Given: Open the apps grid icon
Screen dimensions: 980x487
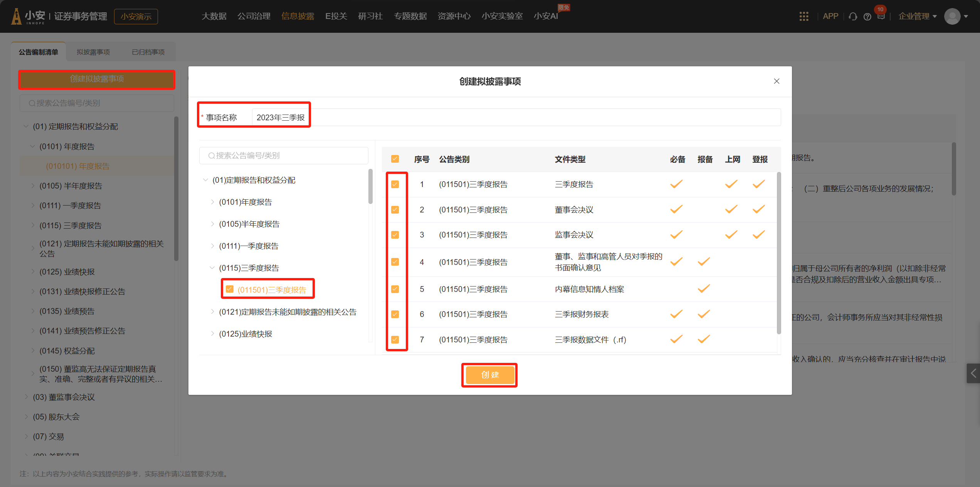Looking at the screenshot, I should [803, 16].
